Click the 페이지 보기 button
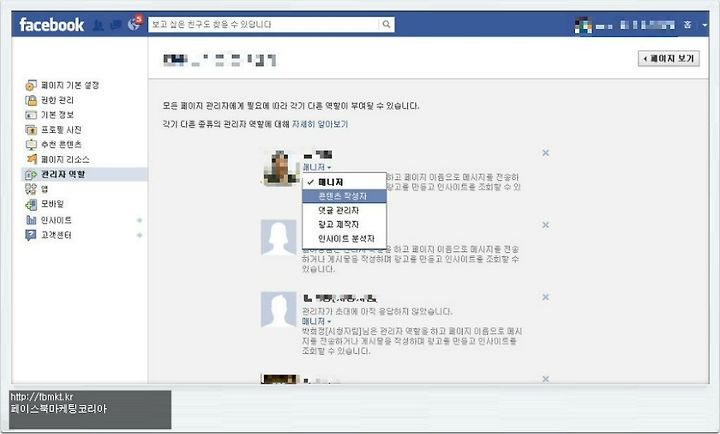Viewport: 720px width, 434px height. coord(669,58)
